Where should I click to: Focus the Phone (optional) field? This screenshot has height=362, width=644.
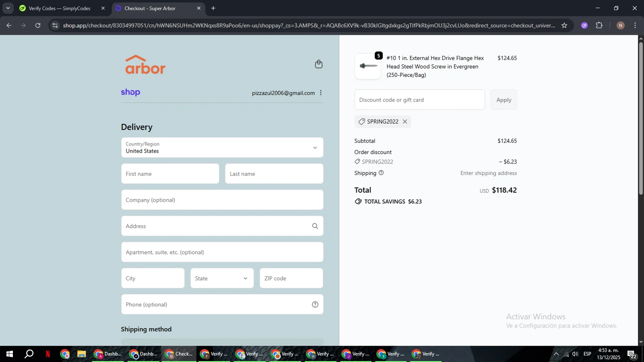pyautogui.click(x=222, y=305)
